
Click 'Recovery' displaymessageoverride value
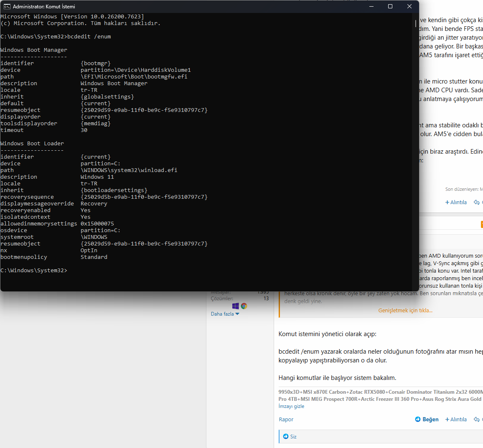pos(94,204)
